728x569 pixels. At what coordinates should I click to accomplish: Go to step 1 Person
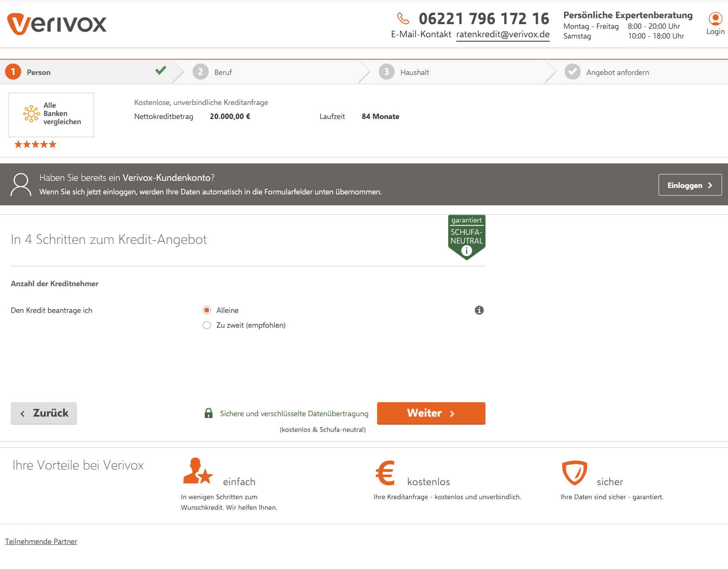point(39,72)
